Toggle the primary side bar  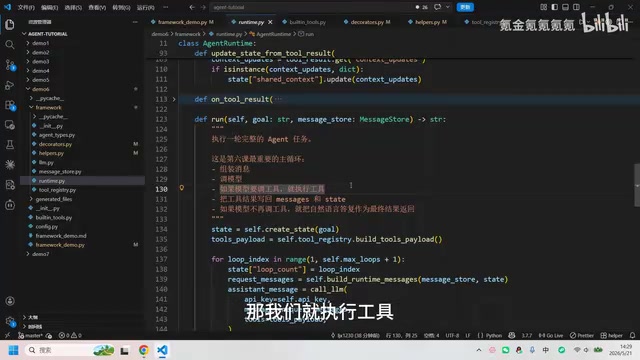[x=554, y=7]
